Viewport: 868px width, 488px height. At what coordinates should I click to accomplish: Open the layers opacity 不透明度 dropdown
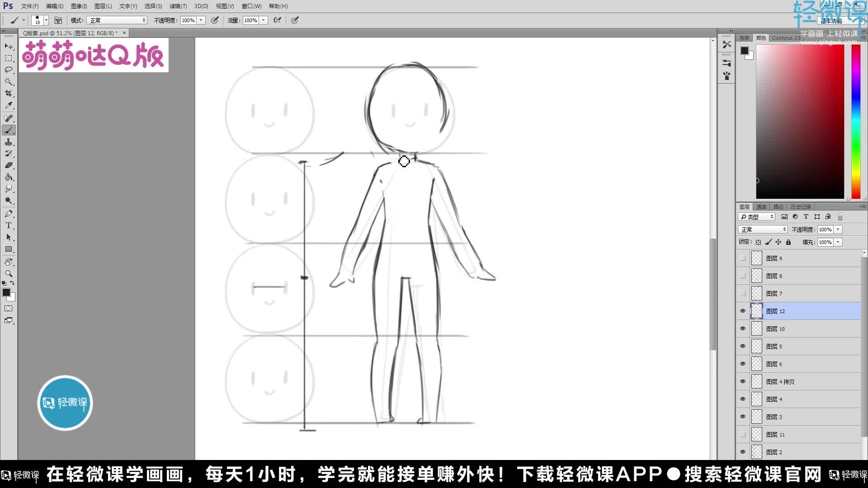point(839,229)
